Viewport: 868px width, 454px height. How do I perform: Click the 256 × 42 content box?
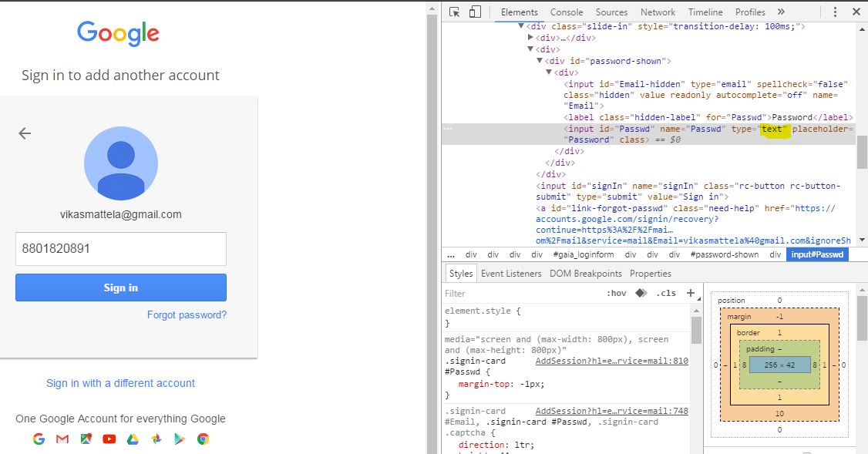[779, 365]
